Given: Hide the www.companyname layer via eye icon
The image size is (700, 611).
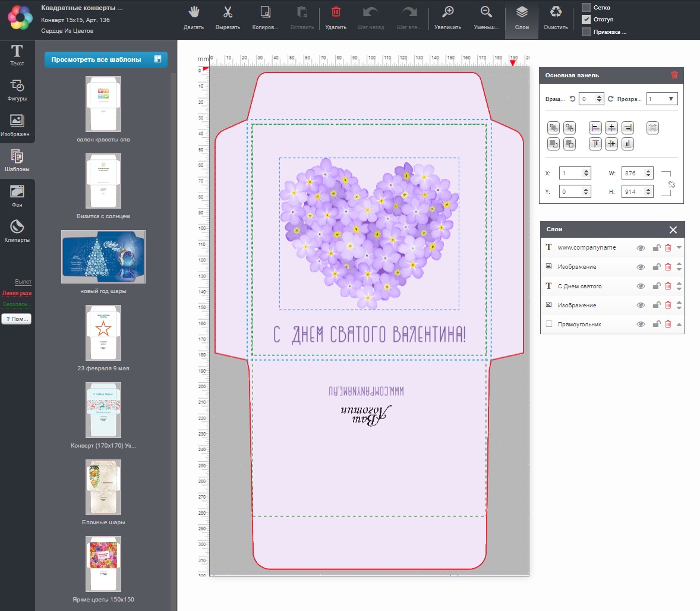Looking at the screenshot, I should [x=641, y=248].
